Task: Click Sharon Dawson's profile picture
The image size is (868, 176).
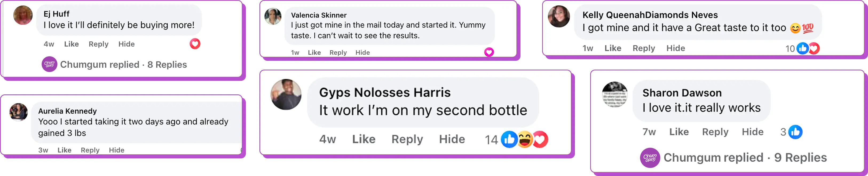Action: point(615,95)
